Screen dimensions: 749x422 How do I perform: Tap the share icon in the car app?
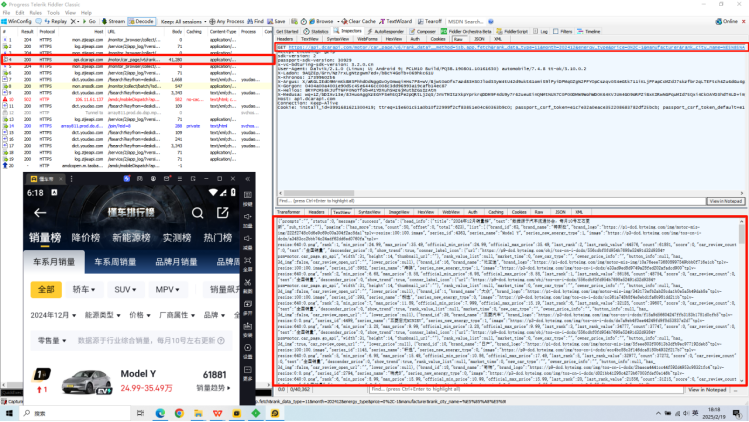[x=223, y=213]
